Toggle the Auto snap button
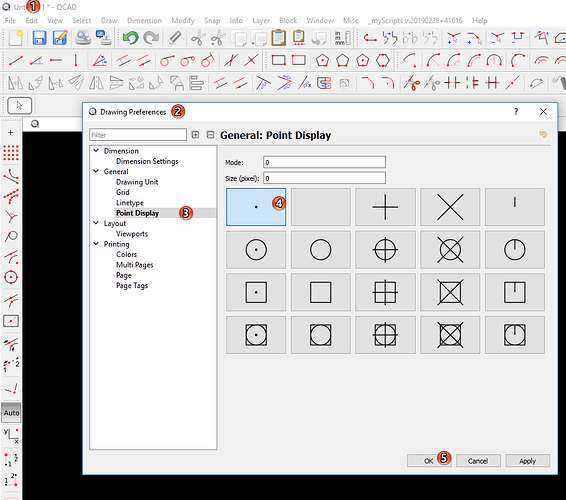Image resolution: width=566 pixels, height=500 pixels. click(11, 413)
